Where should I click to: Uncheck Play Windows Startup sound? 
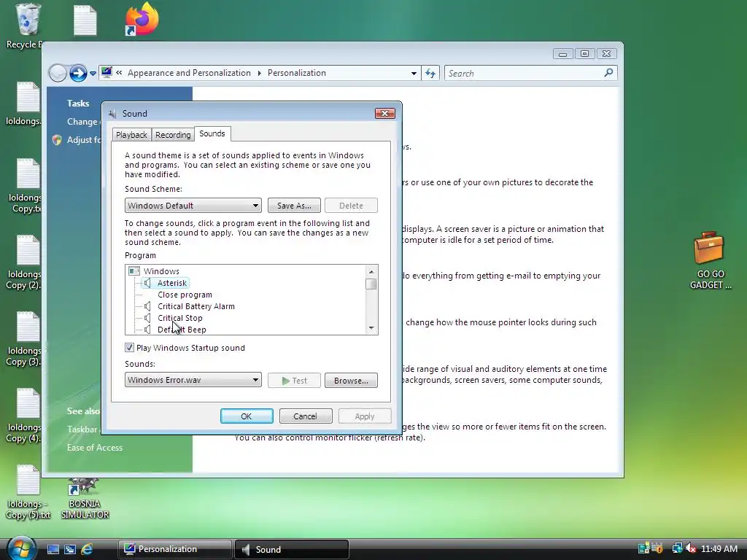(129, 348)
